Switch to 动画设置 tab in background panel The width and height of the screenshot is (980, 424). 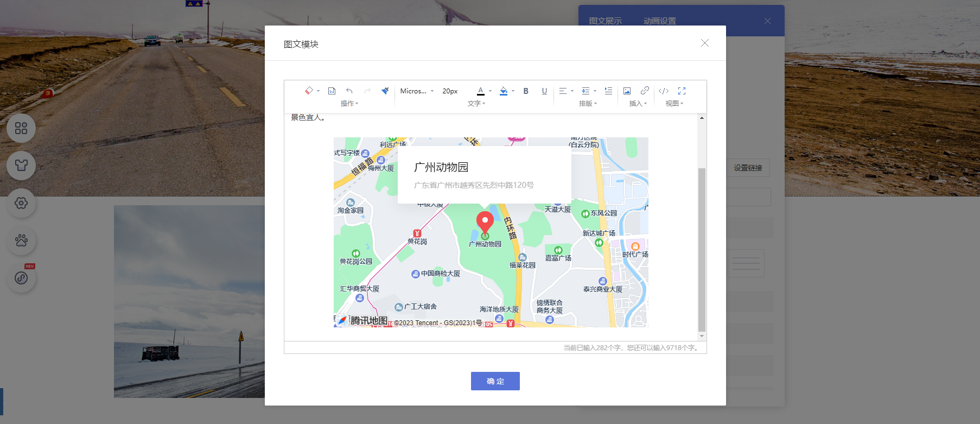point(660,21)
